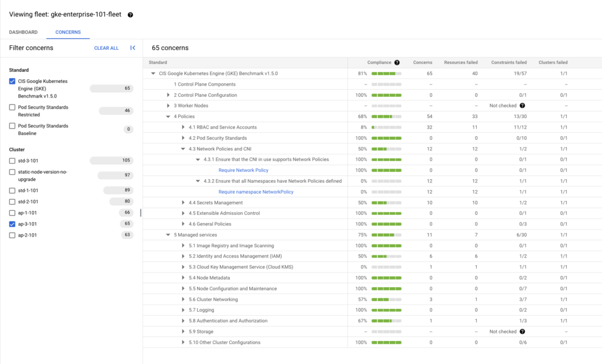The image size is (602, 364).
Task: Open the Require namespace NetworkPolicy link
Action: [x=256, y=192]
